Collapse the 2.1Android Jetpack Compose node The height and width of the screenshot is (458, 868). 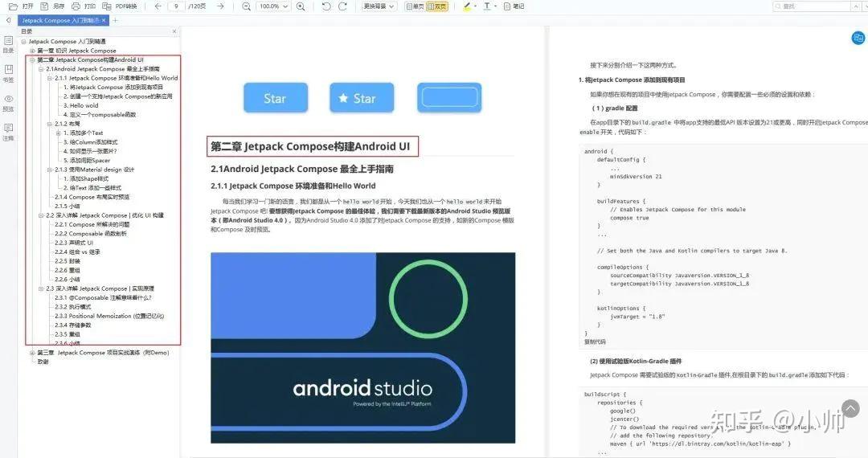(x=41, y=69)
